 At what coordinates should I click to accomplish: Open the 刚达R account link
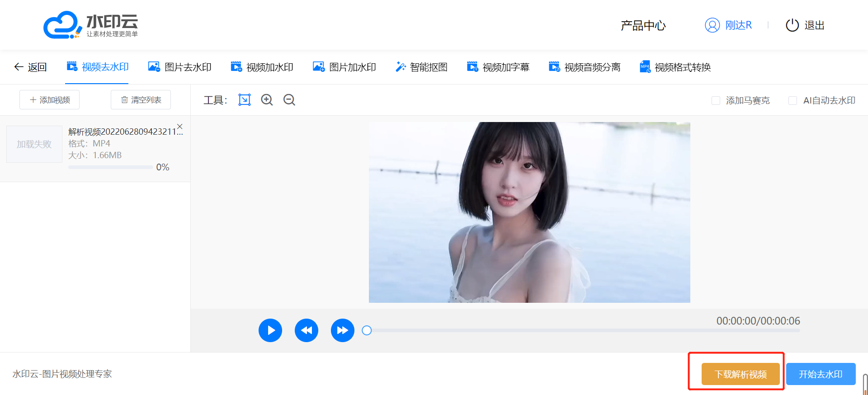click(739, 25)
